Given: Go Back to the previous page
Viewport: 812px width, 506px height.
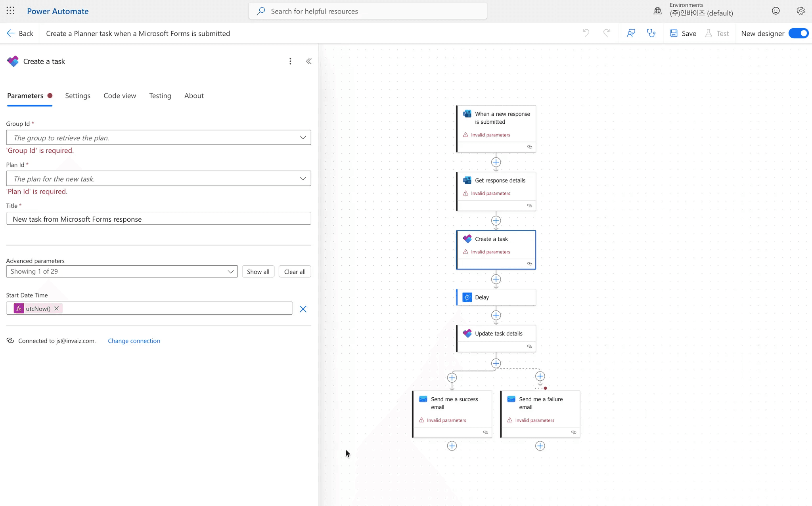Looking at the screenshot, I should pyautogui.click(x=20, y=33).
